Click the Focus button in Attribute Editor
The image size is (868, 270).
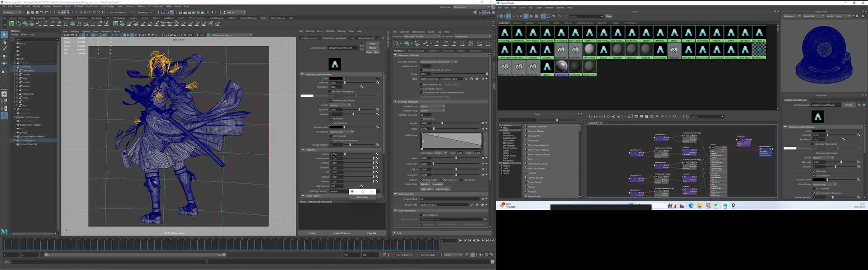click(x=372, y=44)
